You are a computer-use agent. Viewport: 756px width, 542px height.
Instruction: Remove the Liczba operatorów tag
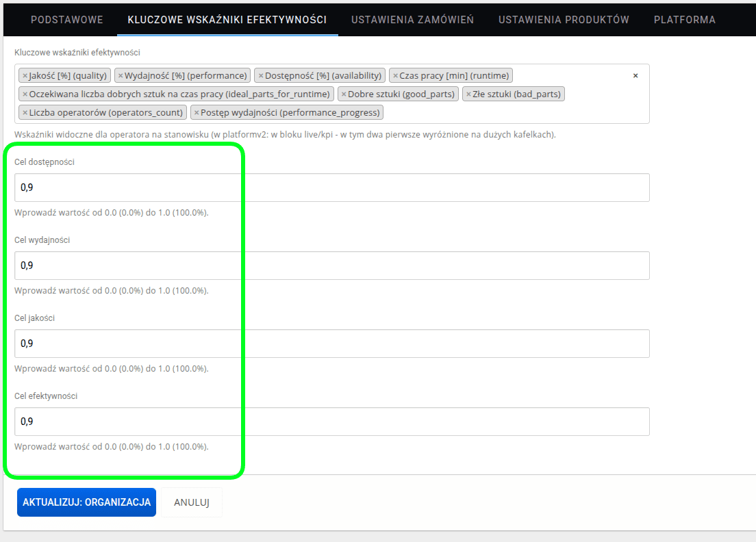click(x=25, y=113)
